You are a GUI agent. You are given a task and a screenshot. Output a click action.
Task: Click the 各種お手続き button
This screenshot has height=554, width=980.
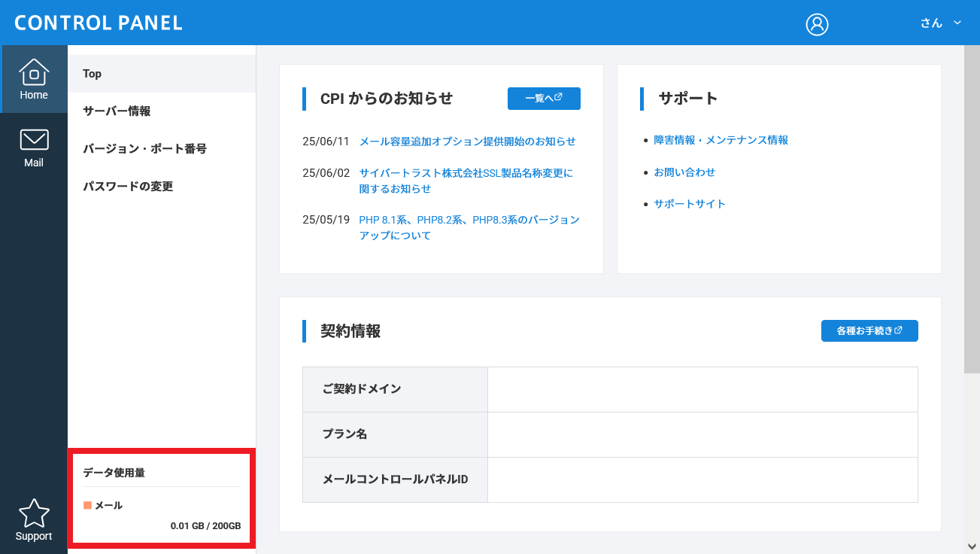click(869, 331)
